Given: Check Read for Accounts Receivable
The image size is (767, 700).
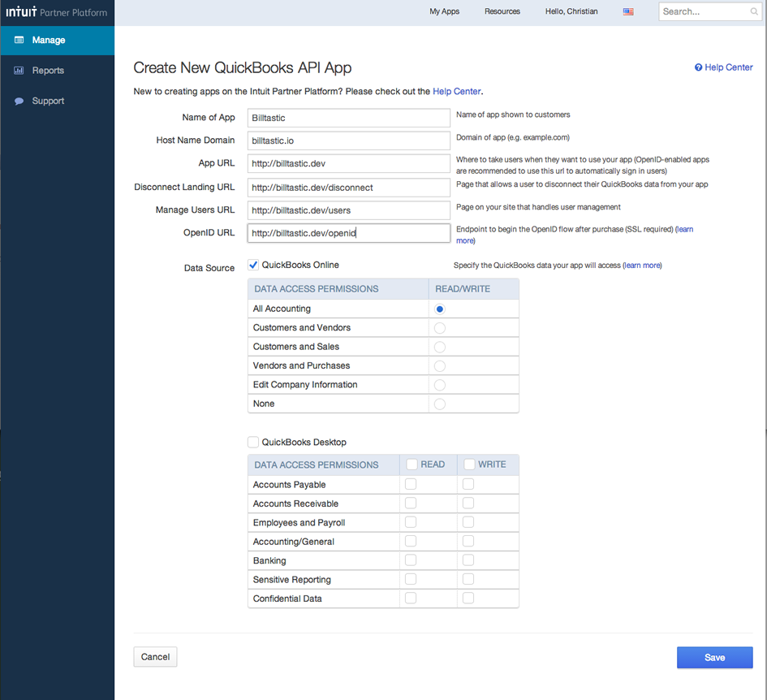Looking at the screenshot, I should (411, 503).
